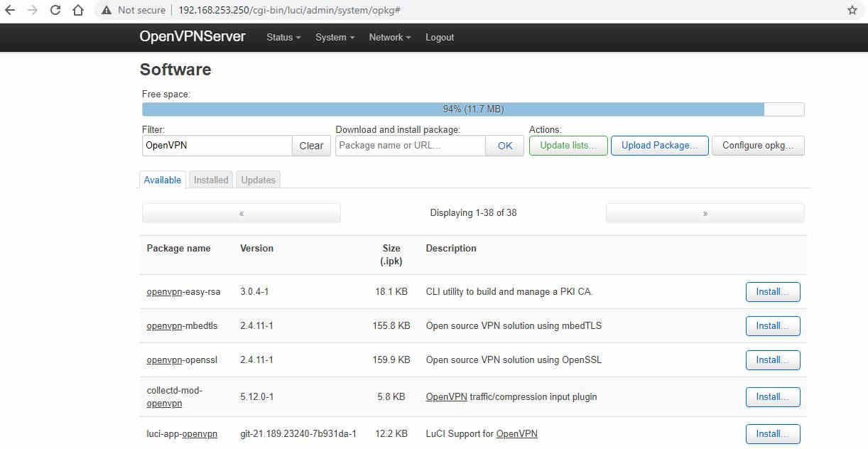
Task: Open the OpenVPNServer home link
Action: click(x=192, y=37)
